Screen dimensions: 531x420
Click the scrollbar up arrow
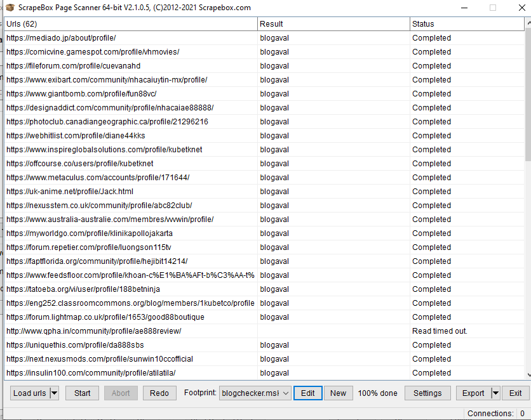coord(528,23)
